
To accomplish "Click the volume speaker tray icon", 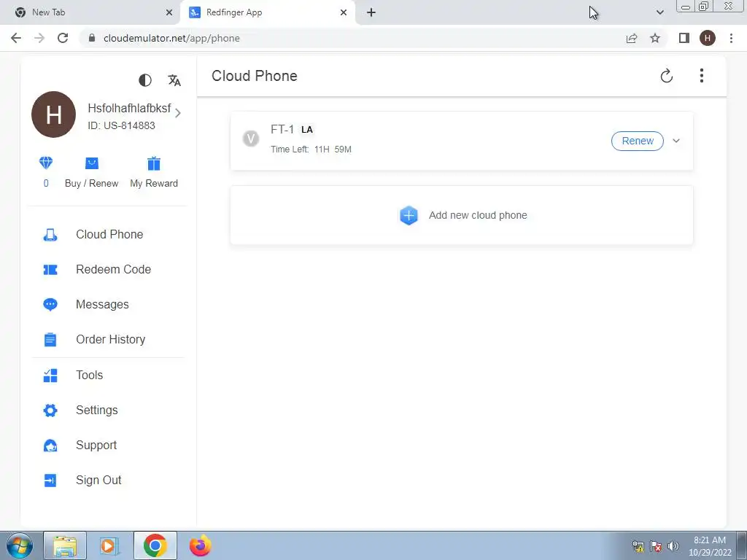I will 673,546.
